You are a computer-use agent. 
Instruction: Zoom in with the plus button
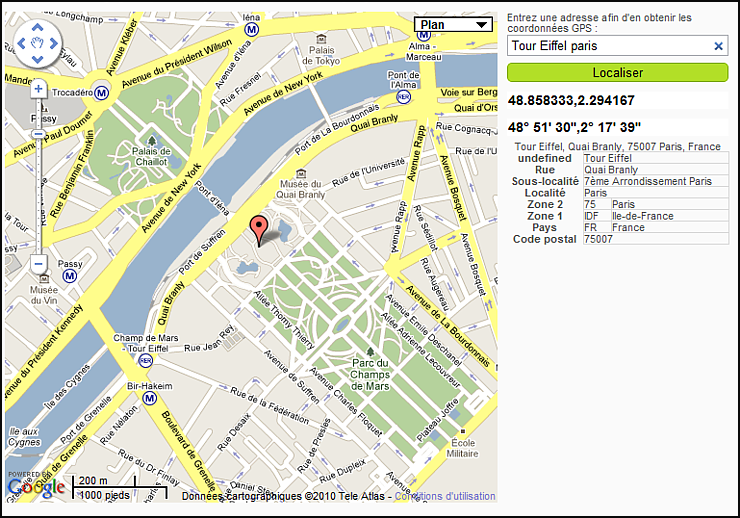(x=38, y=89)
